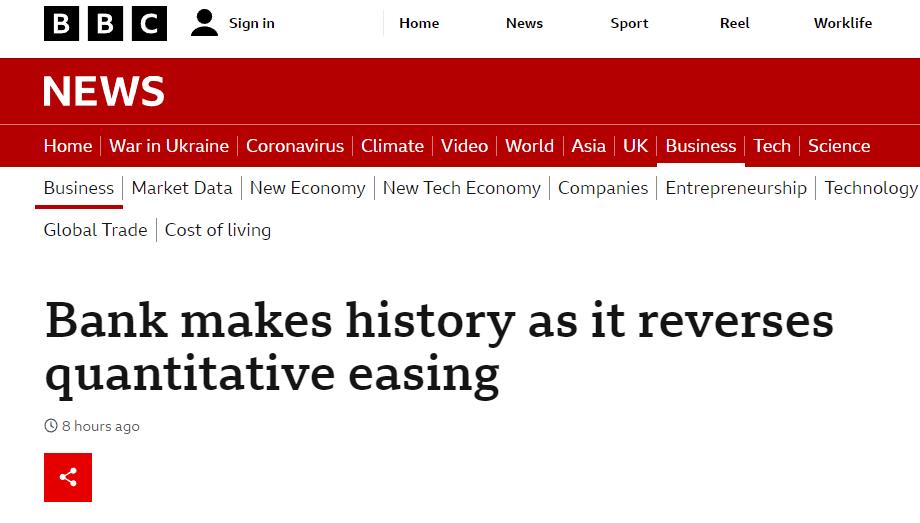Open Companies sub-tab

click(603, 188)
